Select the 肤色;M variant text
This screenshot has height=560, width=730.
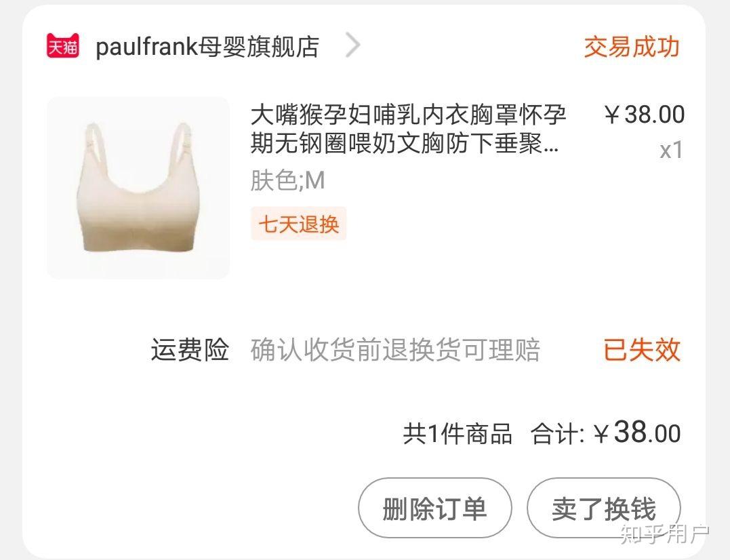point(287,180)
